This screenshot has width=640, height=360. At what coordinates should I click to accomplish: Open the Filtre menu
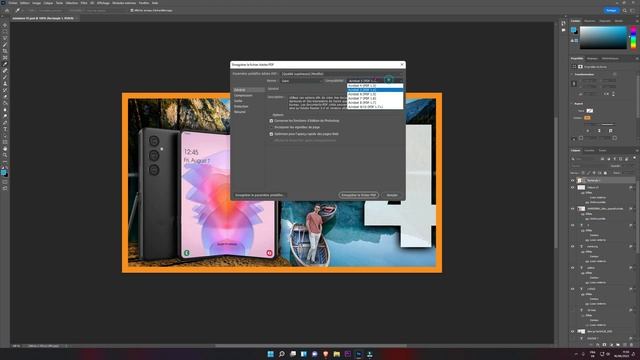coord(84,3)
